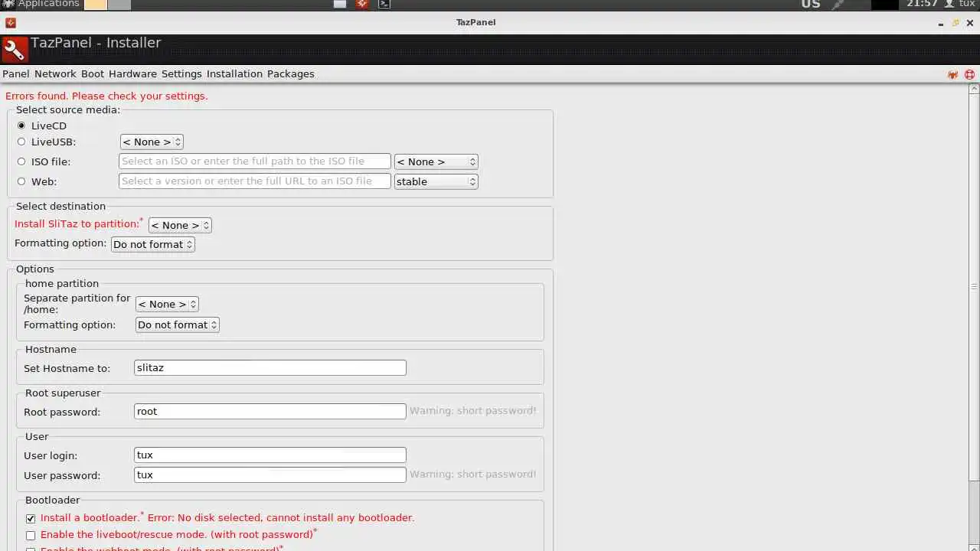Click the red help lifebuoy icon
Image resolution: width=980 pixels, height=551 pixels.
pos(969,74)
